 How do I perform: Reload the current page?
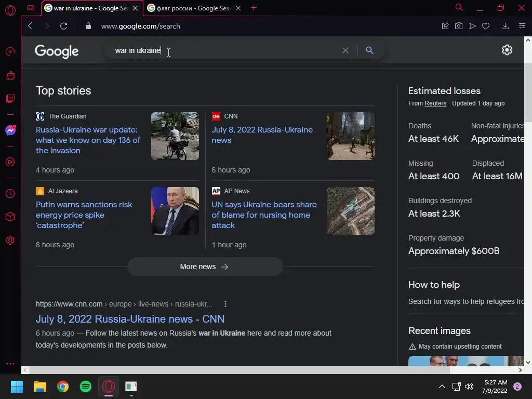point(63,26)
